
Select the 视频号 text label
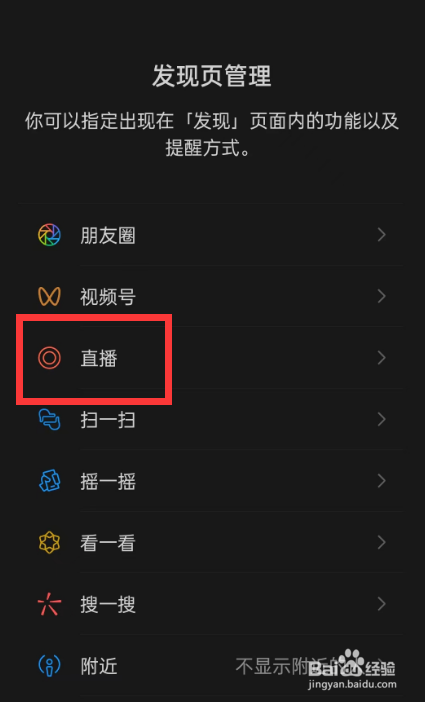(108, 297)
